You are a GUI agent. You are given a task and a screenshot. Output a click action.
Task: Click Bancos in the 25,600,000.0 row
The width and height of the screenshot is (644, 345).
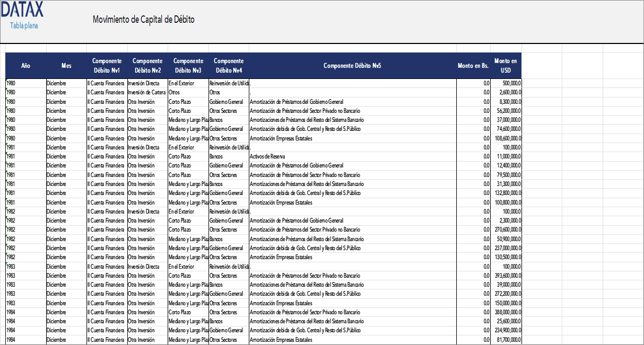229,321
